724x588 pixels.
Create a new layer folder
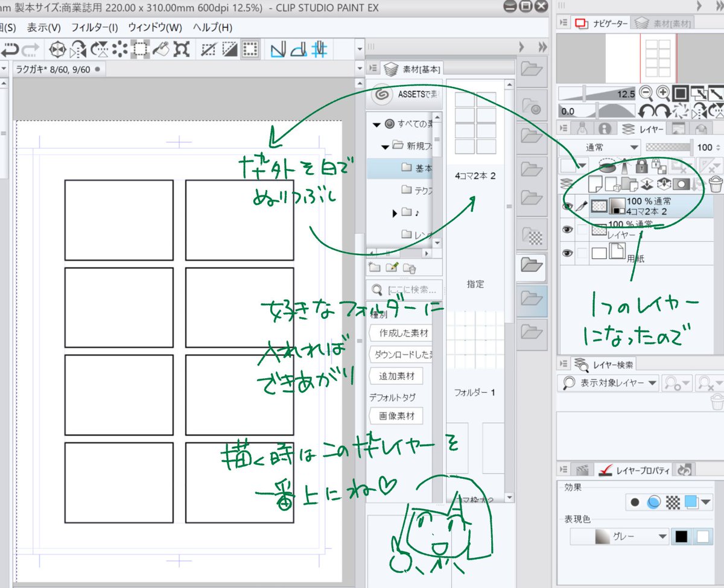(x=629, y=184)
